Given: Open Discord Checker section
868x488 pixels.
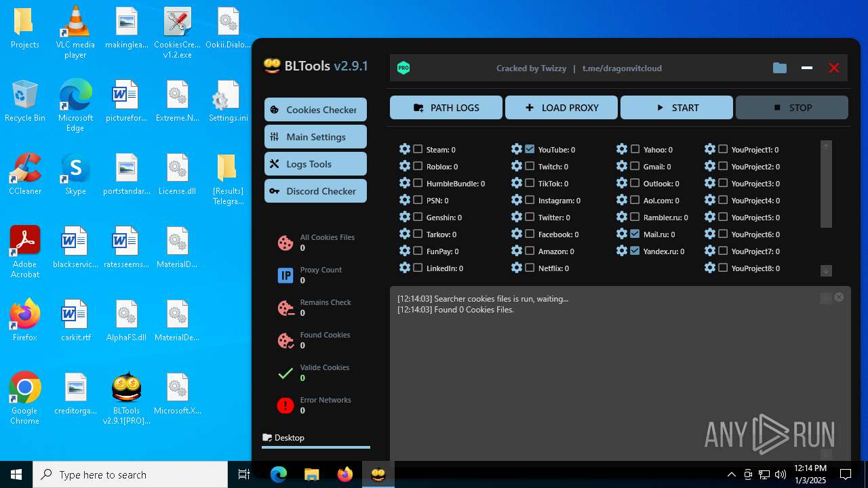Looking at the screenshot, I should click(315, 190).
